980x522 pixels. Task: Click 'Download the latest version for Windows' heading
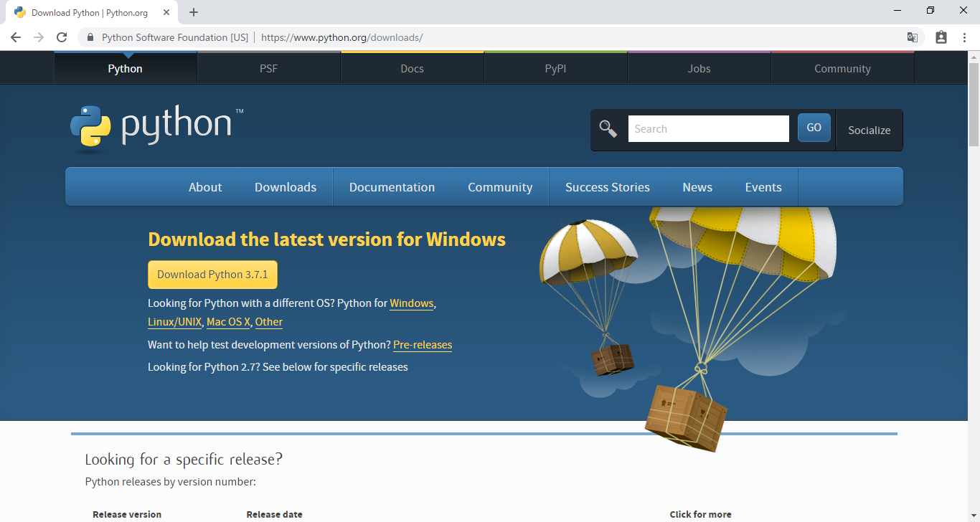(326, 239)
